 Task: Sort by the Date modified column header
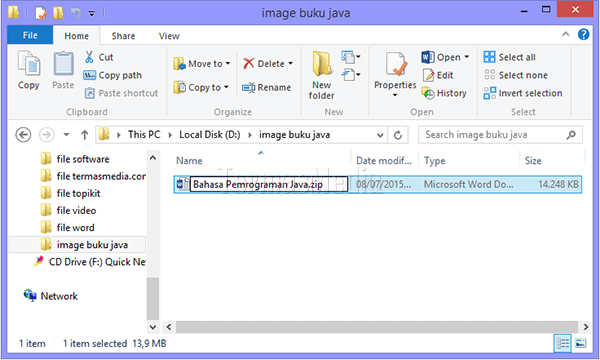click(384, 160)
